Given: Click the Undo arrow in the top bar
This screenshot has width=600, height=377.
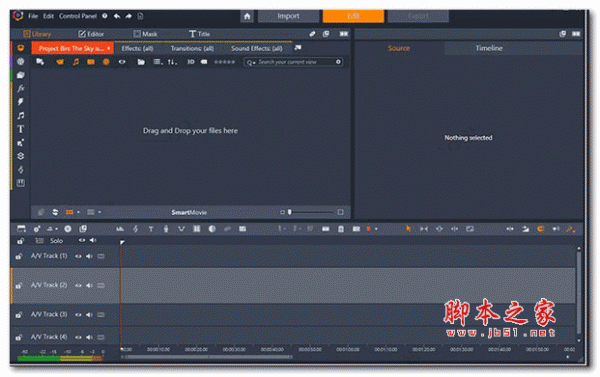Looking at the screenshot, I should pos(117,16).
